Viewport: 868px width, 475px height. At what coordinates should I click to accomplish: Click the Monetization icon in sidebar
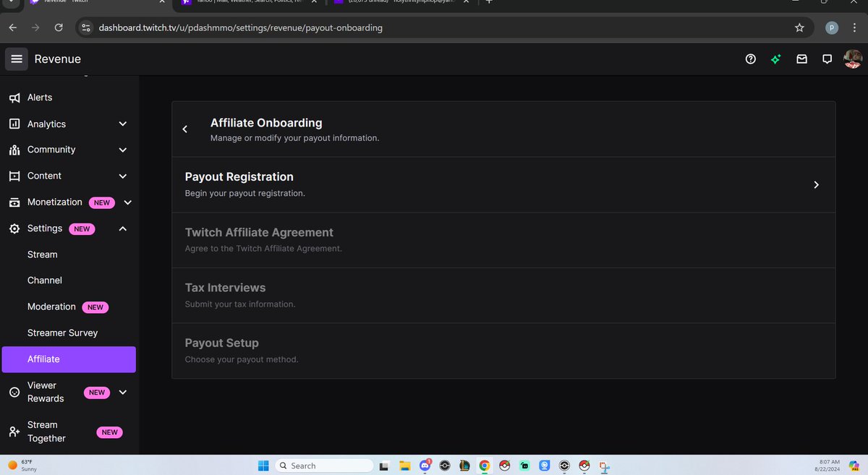point(14,202)
